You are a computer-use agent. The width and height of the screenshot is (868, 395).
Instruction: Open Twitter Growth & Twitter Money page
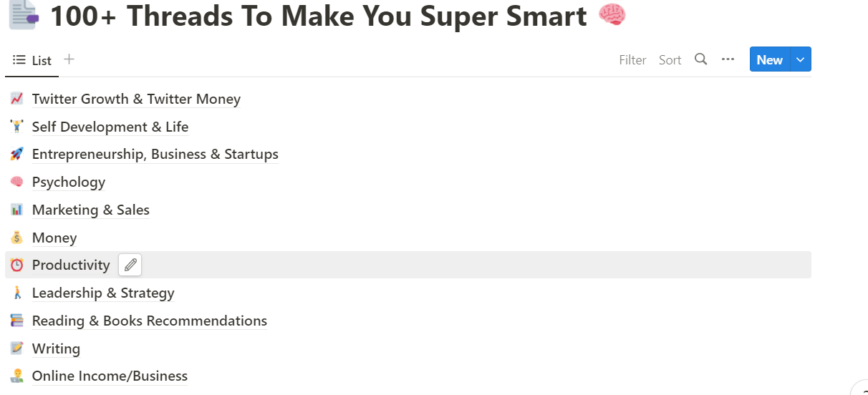tap(136, 99)
